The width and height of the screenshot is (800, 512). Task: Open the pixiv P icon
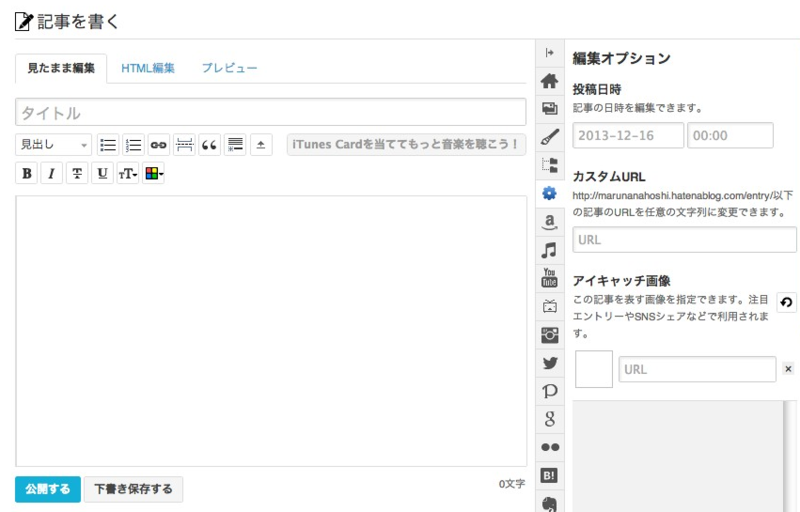(x=549, y=391)
